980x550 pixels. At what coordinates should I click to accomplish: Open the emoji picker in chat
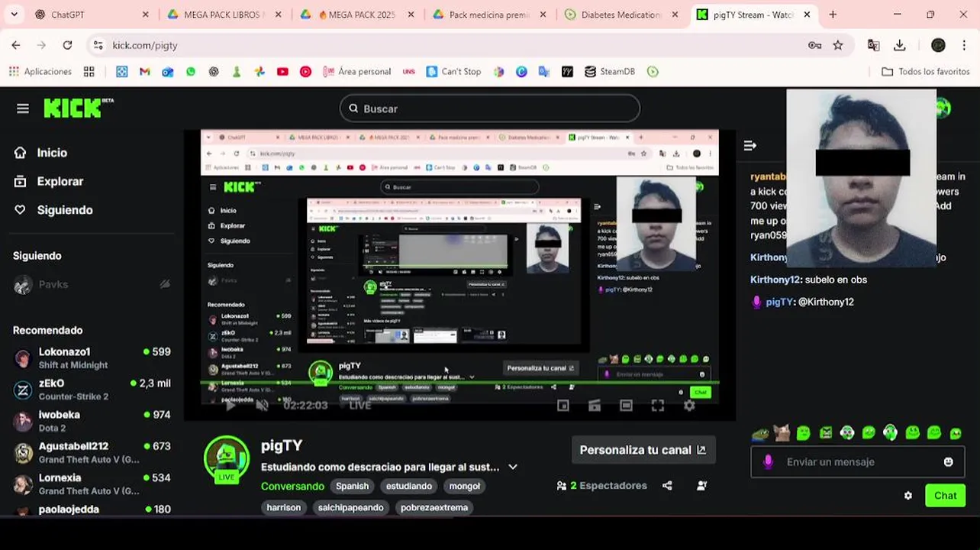[948, 462]
